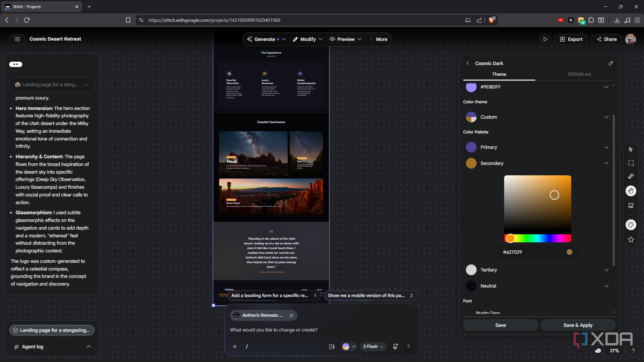644x362 pixels.
Task: Click the Export button
Action: pos(571,39)
